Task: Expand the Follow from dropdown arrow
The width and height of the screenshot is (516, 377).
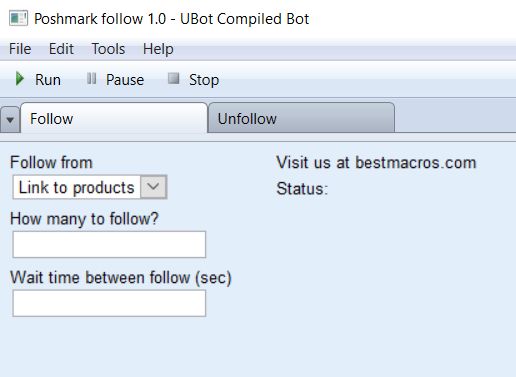Action: point(153,187)
